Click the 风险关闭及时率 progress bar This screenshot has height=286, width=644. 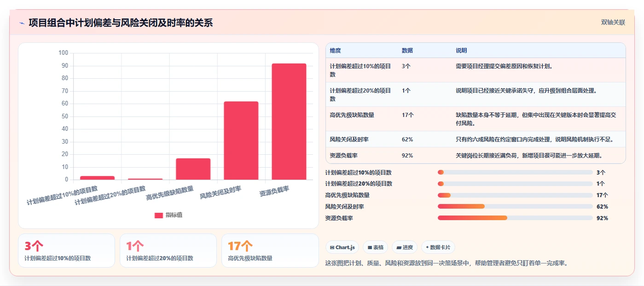click(x=515, y=206)
